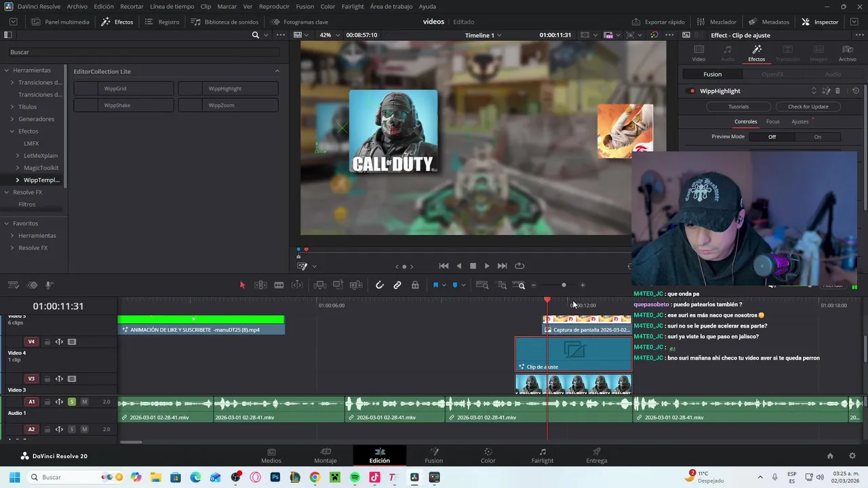Open the Archivo tab in Inspector
868x488 pixels.
coord(848,54)
